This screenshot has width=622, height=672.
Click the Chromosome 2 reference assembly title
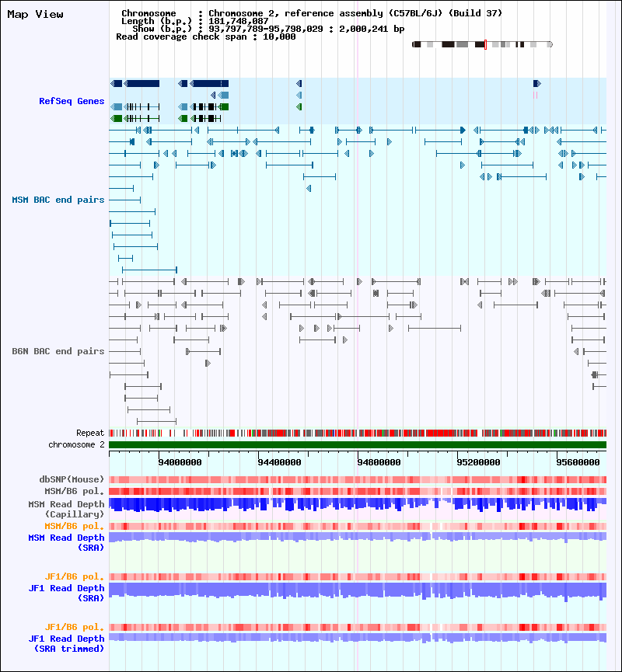click(x=355, y=13)
